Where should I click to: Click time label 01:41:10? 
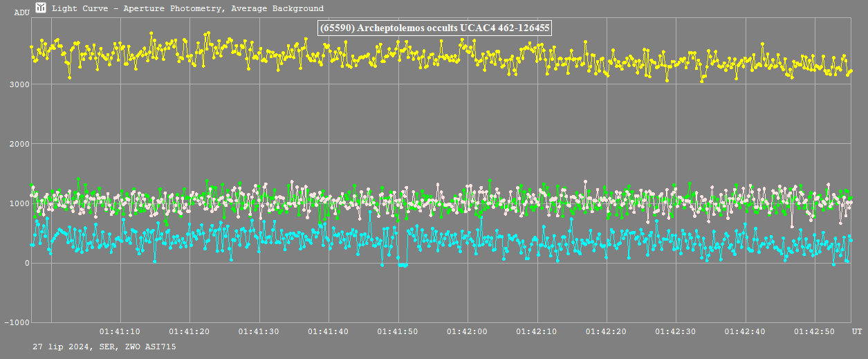(x=120, y=332)
